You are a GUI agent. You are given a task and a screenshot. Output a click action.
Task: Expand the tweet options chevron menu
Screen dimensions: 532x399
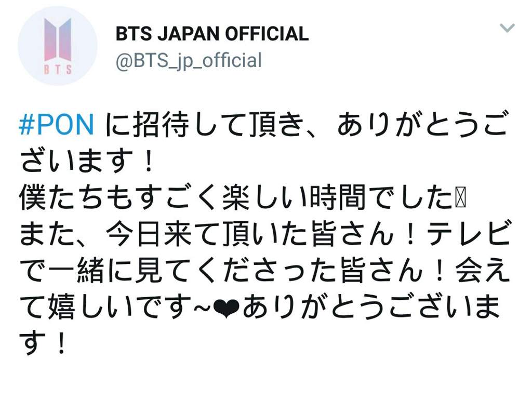pos(507,28)
